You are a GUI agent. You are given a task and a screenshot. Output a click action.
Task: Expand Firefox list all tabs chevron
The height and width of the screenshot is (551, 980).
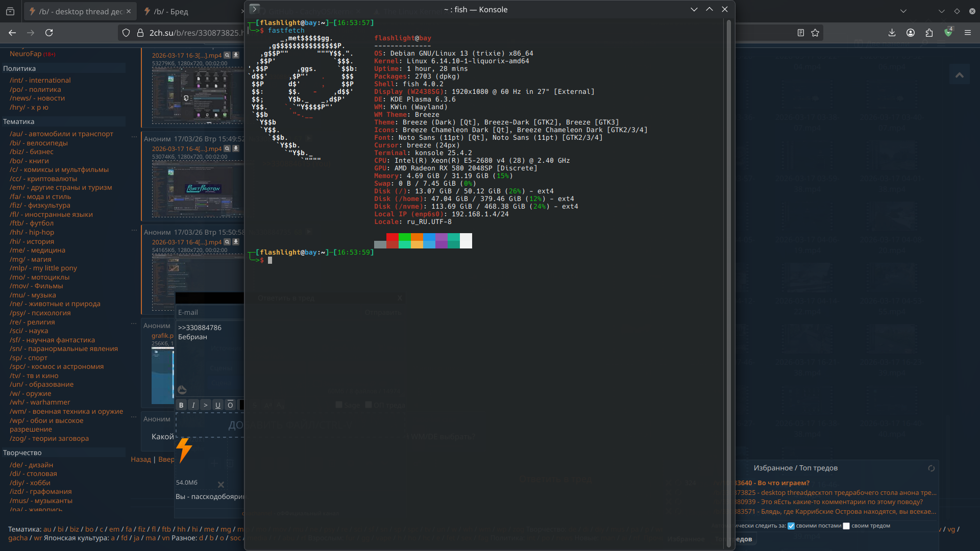point(903,11)
